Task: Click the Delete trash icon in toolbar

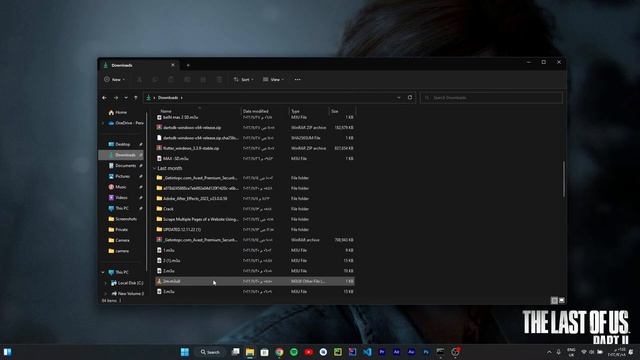Action: 219,80
